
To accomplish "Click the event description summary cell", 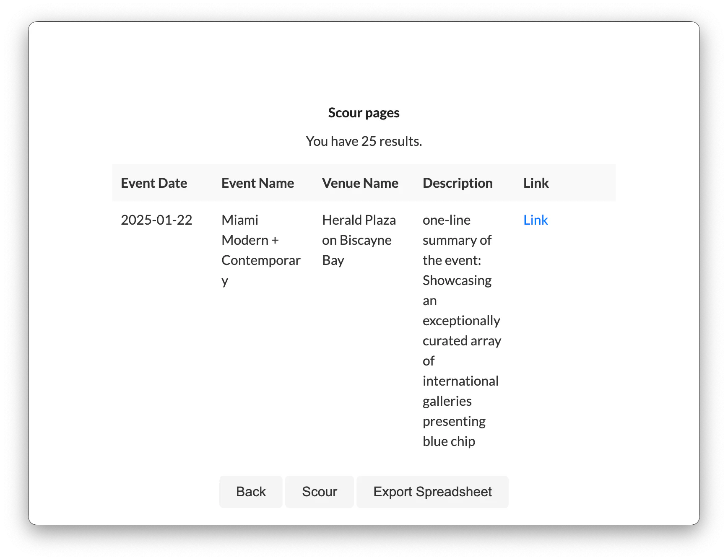I will [462, 331].
